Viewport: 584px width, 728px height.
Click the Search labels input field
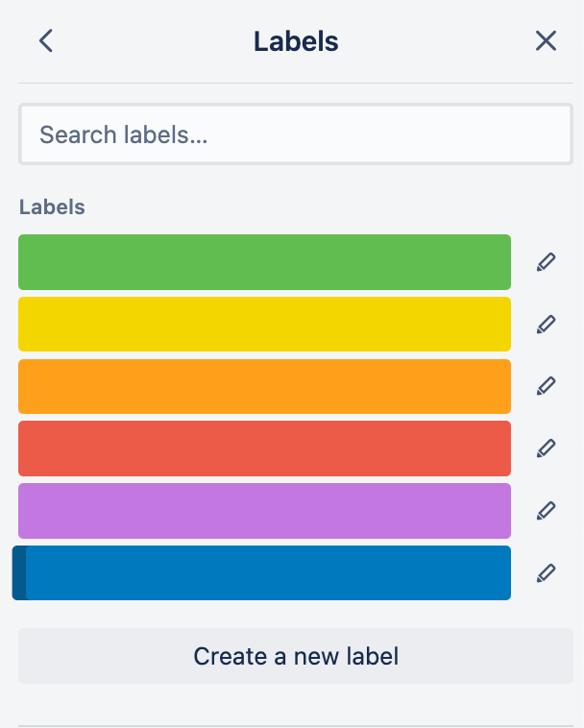(296, 134)
